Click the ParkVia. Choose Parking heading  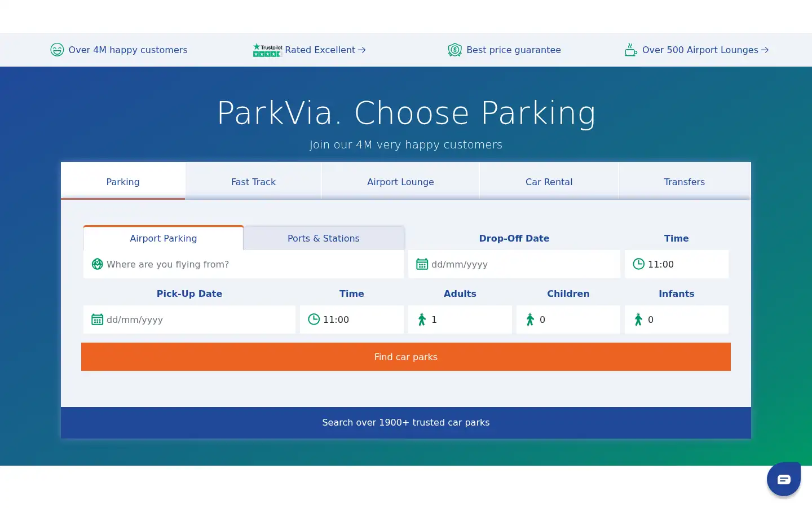coord(406,113)
